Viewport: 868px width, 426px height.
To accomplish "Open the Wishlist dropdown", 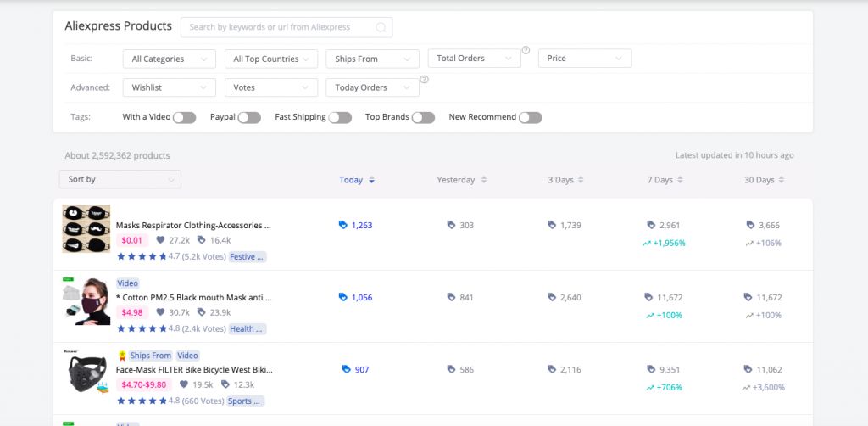I will click(170, 87).
